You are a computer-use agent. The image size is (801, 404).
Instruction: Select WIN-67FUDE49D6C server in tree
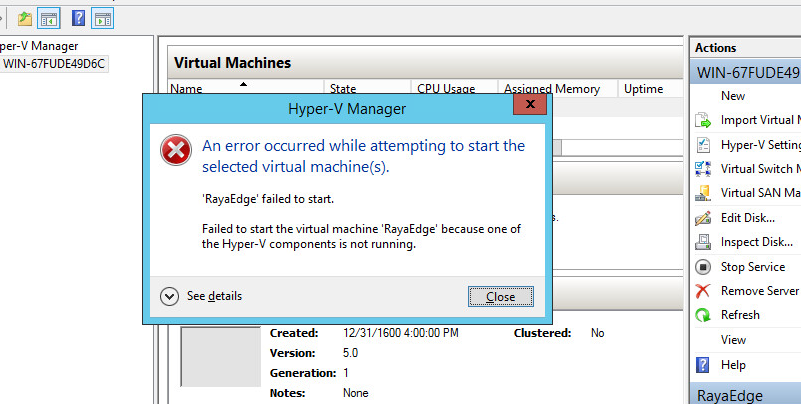coord(54,64)
